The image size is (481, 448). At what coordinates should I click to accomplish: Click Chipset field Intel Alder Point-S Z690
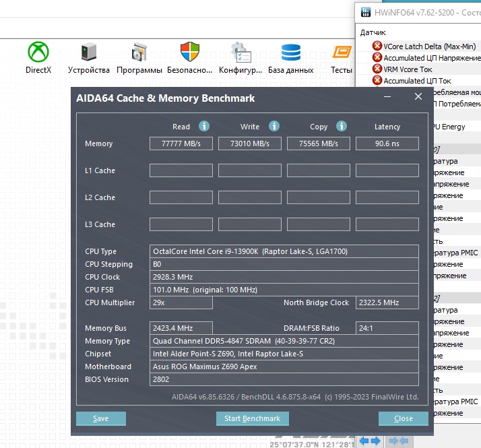284,354
